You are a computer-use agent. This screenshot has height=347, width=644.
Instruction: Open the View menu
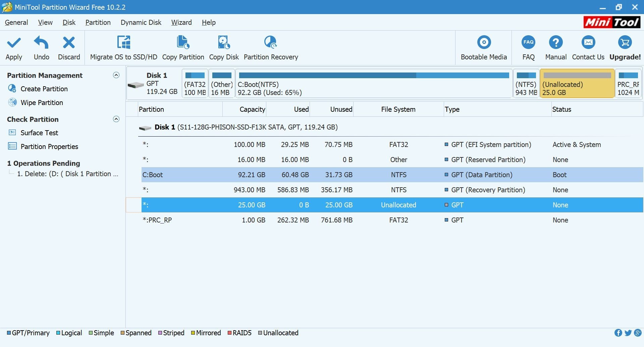coord(45,22)
